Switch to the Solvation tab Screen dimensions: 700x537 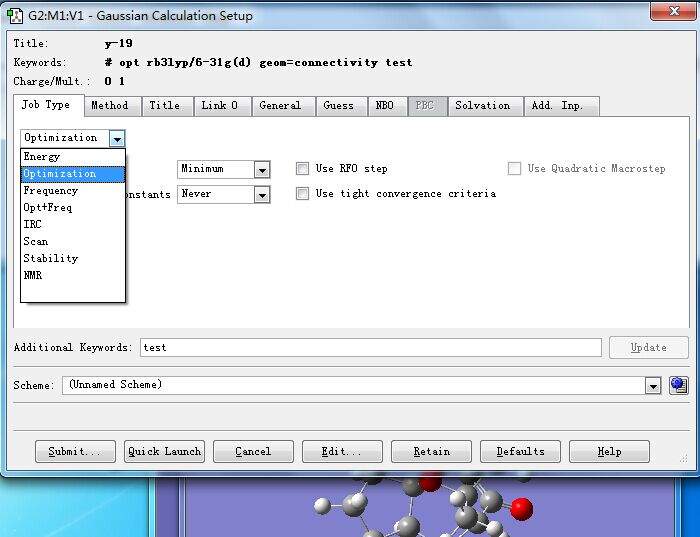485,106
